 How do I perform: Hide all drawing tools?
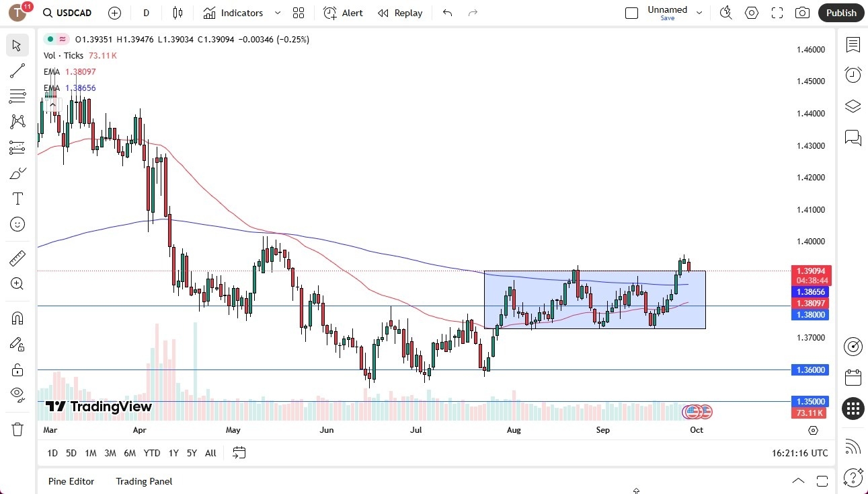[x=17, y=394]
